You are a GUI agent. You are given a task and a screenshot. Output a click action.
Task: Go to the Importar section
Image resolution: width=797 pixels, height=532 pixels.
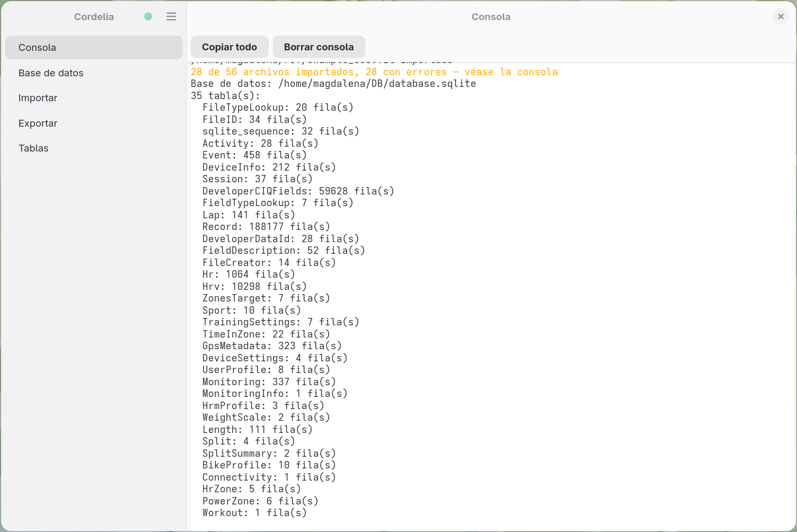pyautogui.click(x=94, y=98)
